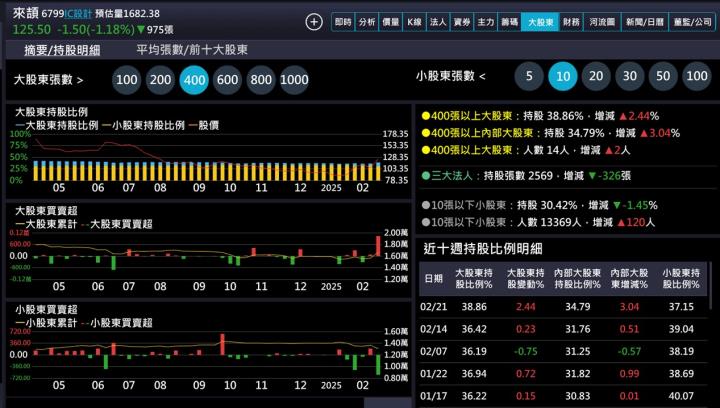Image resolution: width=720 pixels, height=408 pixels.
Task: Click the 40.07 value in 01/17 row
Action: click(681, 396)
